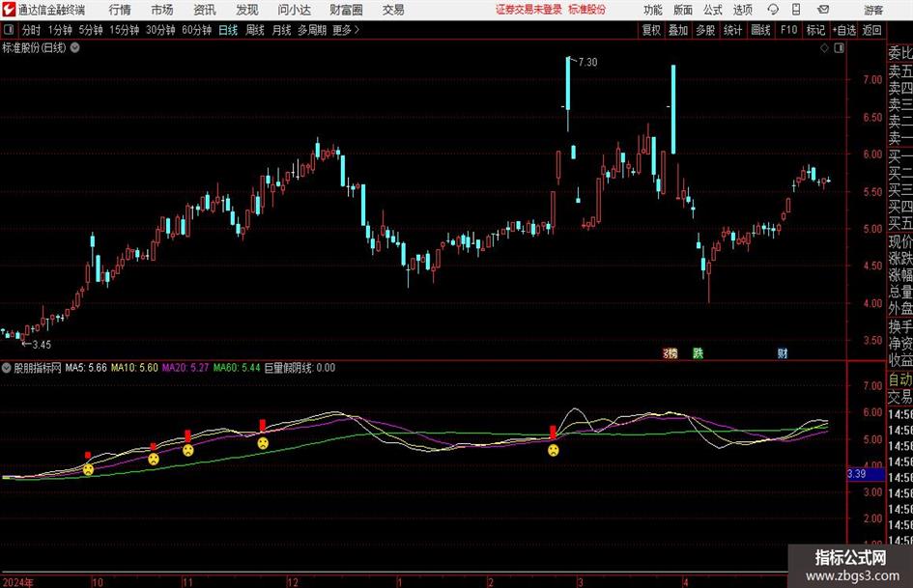
Task: Switch to 60分钟 period
Action: (197, 30)
